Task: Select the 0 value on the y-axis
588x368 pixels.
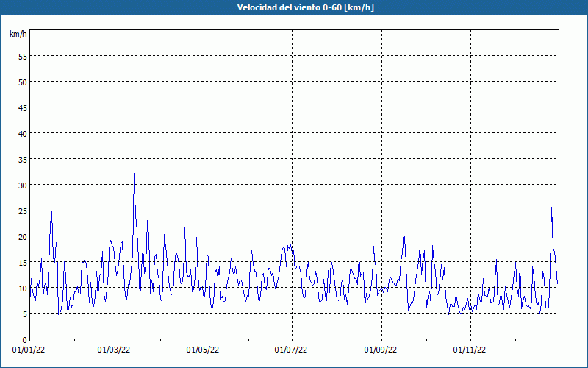Action: click(25, 340)
